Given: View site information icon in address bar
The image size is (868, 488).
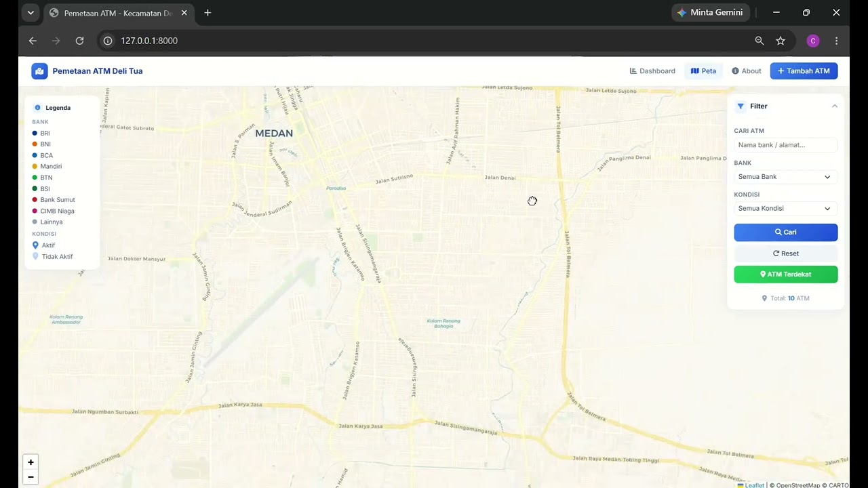Looking at the screenshot, I should pos(107,41).
